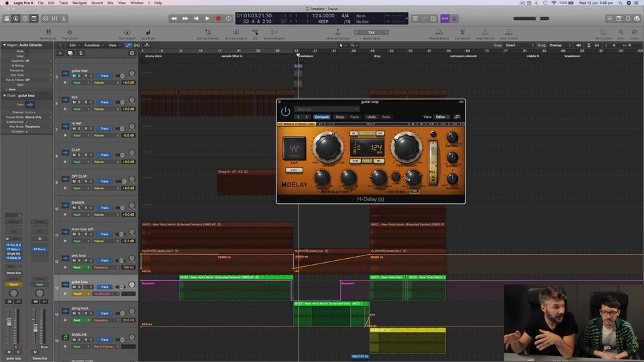Click the Rewind transport button
Screen dimensions: 644x362
click(x=174, y=19)
